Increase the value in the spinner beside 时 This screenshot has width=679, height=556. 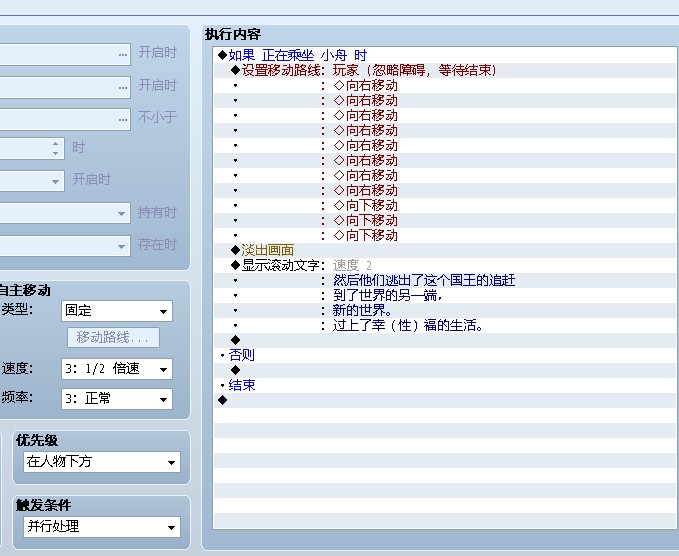(x=55, y=144)
